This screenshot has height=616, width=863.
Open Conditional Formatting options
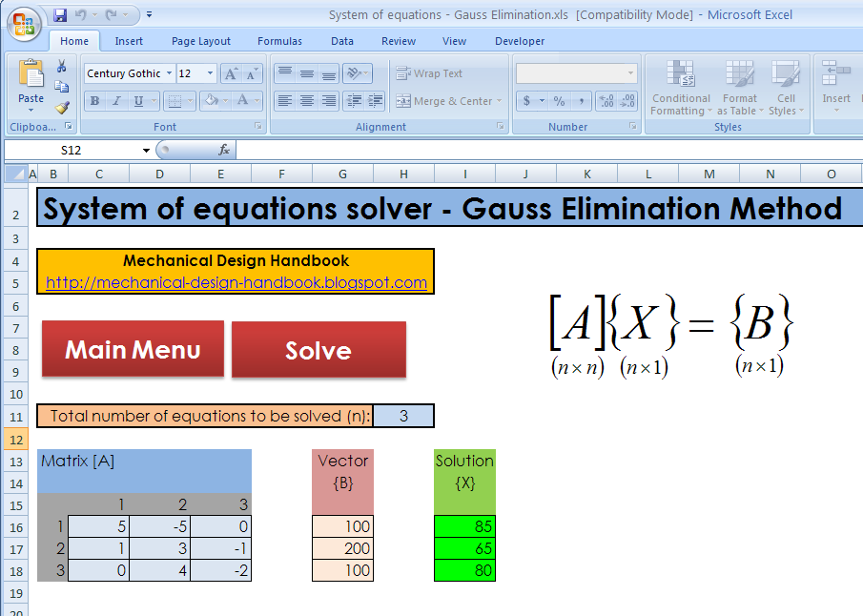click(x=681, y=91)
